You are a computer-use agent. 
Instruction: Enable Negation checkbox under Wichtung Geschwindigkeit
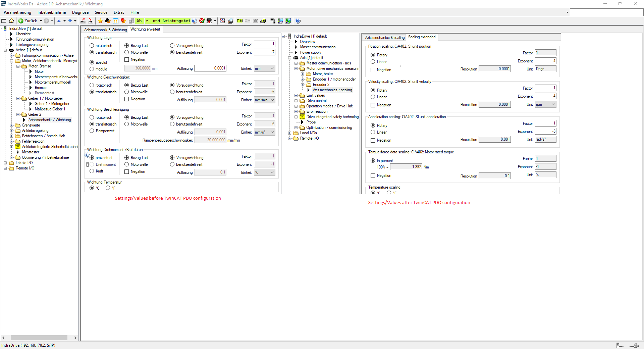(127, 99)
